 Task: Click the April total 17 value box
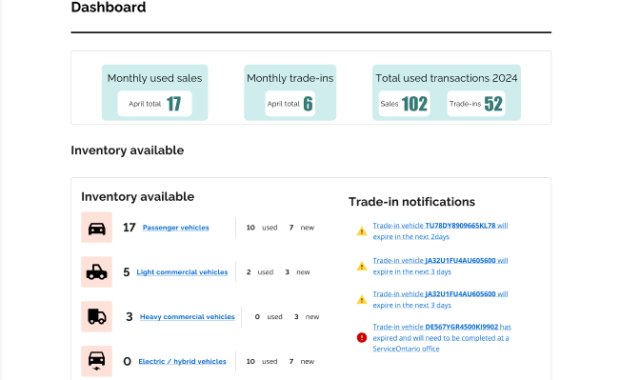pos(155,104)
